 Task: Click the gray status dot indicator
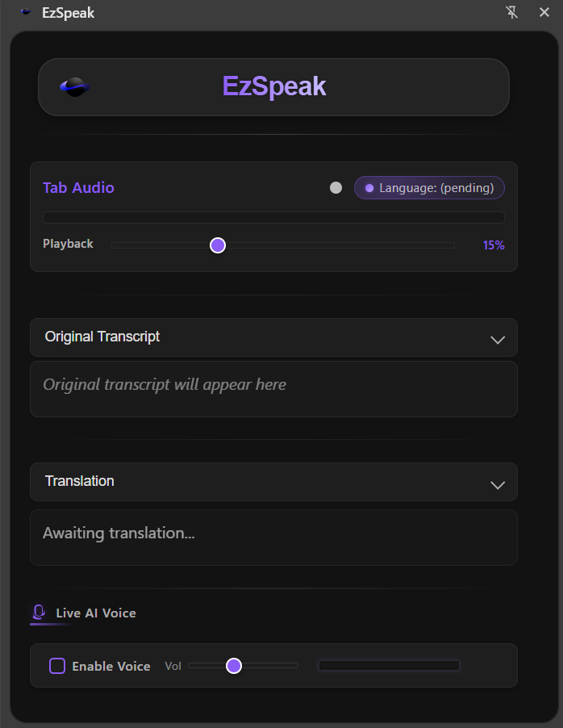(x=336, y=188)
